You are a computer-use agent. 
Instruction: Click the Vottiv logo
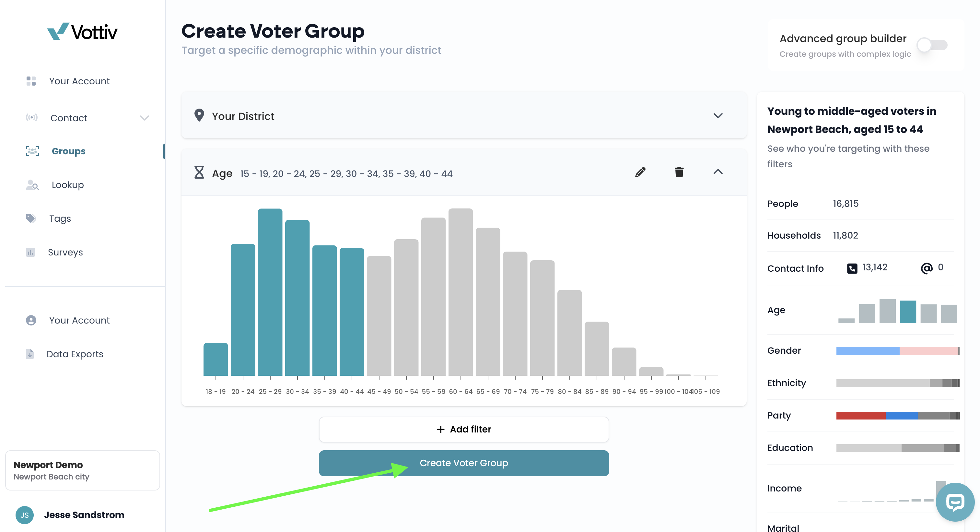click(82, 31)
